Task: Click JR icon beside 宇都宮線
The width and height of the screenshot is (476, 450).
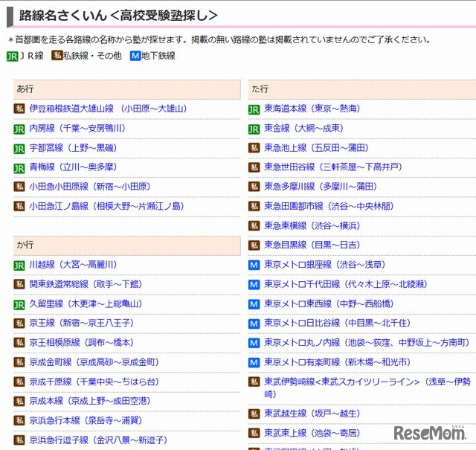Action: 19,149
